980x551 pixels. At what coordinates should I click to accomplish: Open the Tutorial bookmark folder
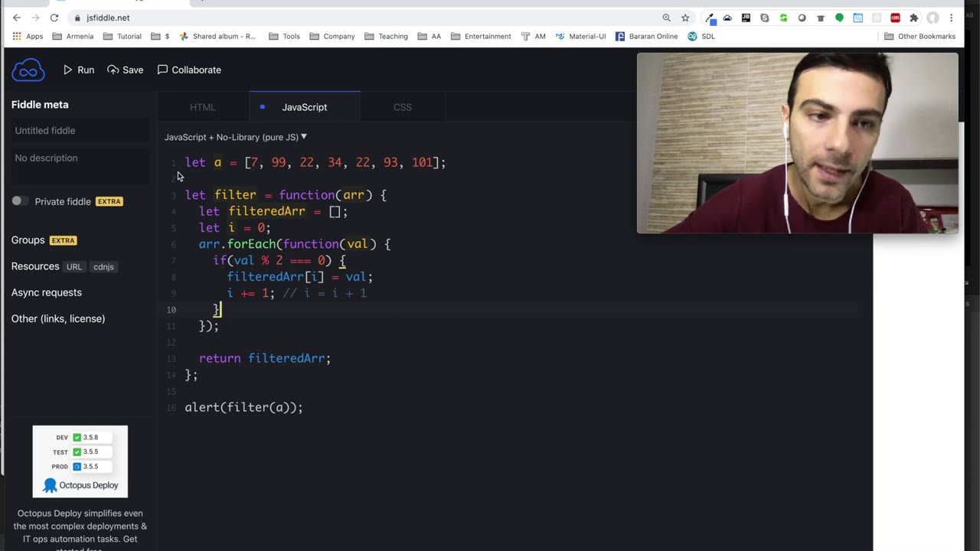coord(122,37)
